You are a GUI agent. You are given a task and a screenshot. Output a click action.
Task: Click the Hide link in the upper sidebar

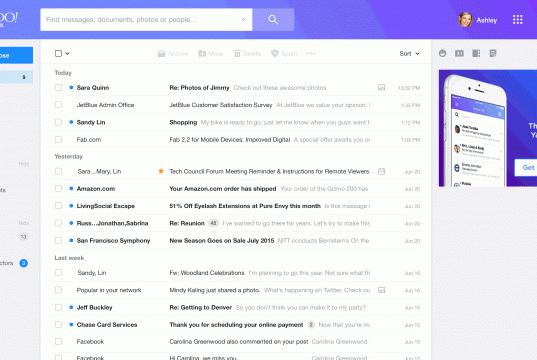tap(24, 164)
